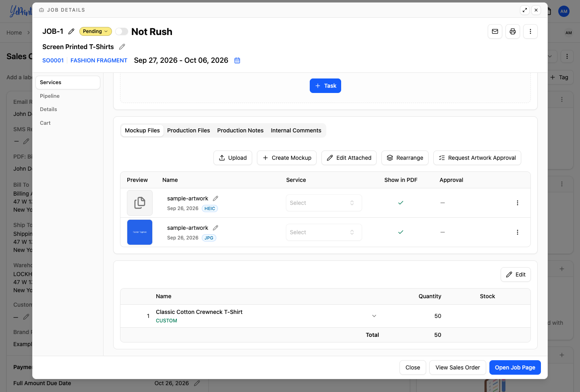Open row options for the HEIC sample-artwork
This screenshot has width=580, height=392.
tap(518, 203)
